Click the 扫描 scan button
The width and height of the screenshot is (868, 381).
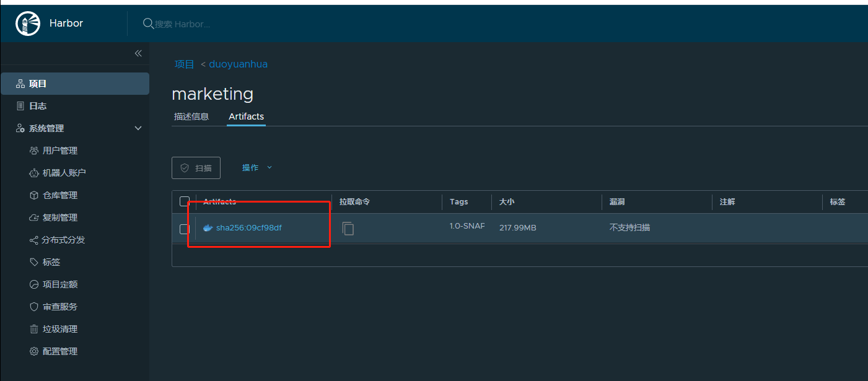click(196, 168)
